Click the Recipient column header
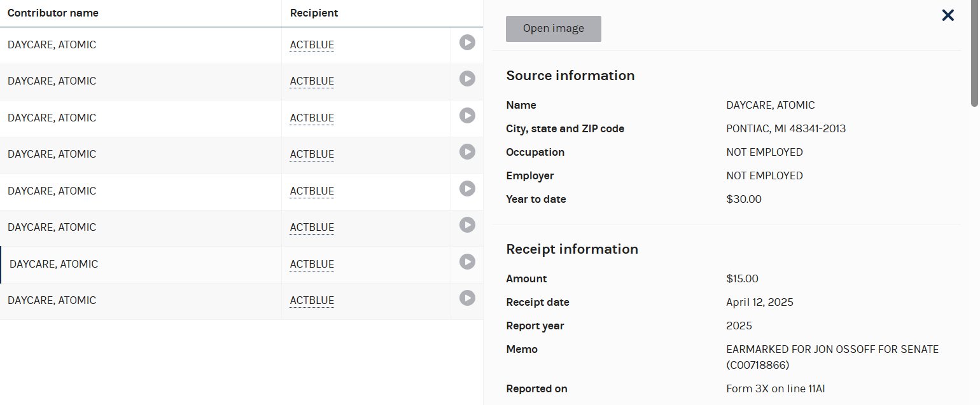980x405 pixels. pyautogui.click(x=314, y=13)
